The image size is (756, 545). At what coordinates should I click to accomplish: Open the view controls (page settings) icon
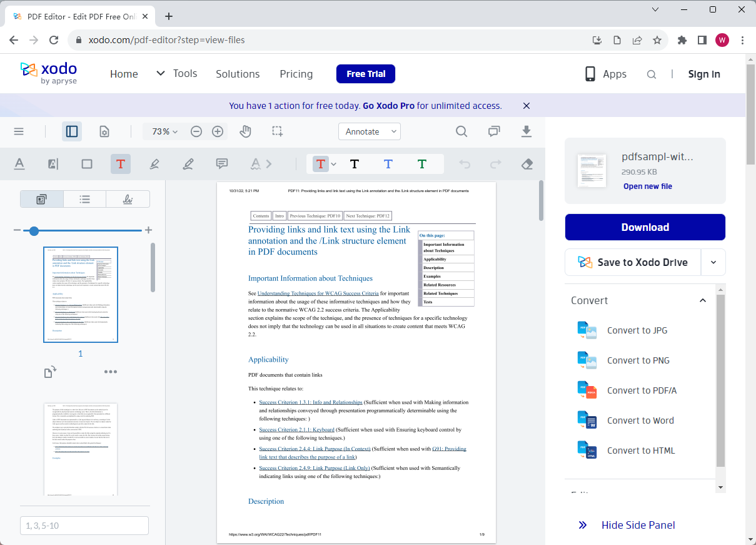point(104,131)
